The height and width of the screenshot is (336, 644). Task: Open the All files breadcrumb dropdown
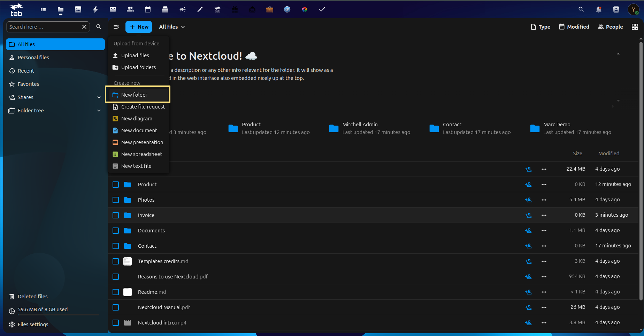tap(172, 27)
